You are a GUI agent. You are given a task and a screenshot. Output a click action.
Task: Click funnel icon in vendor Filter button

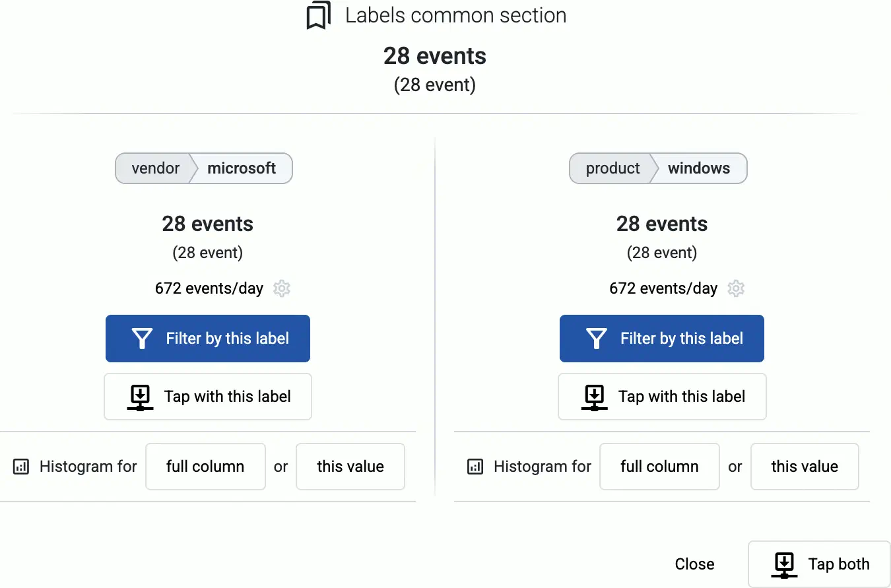(x=142, y=339)
